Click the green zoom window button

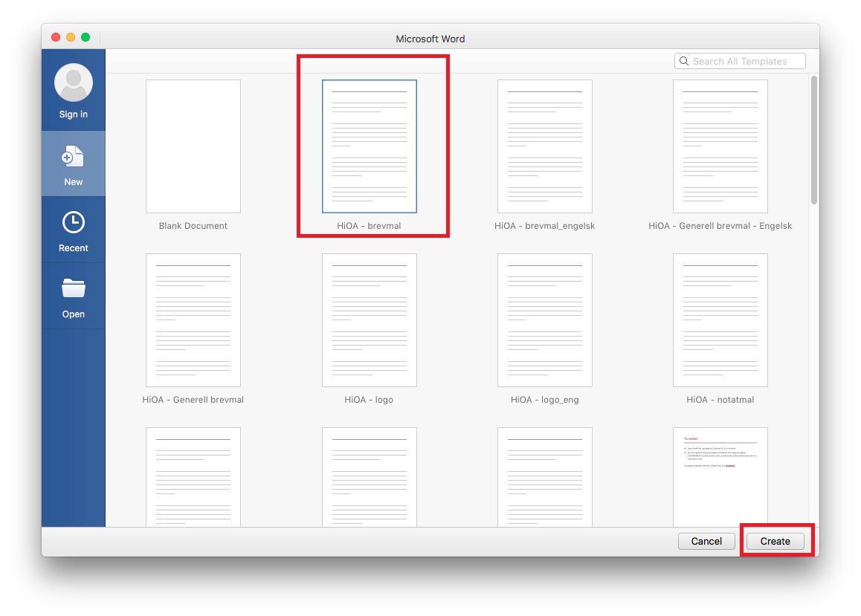[86, 38]
